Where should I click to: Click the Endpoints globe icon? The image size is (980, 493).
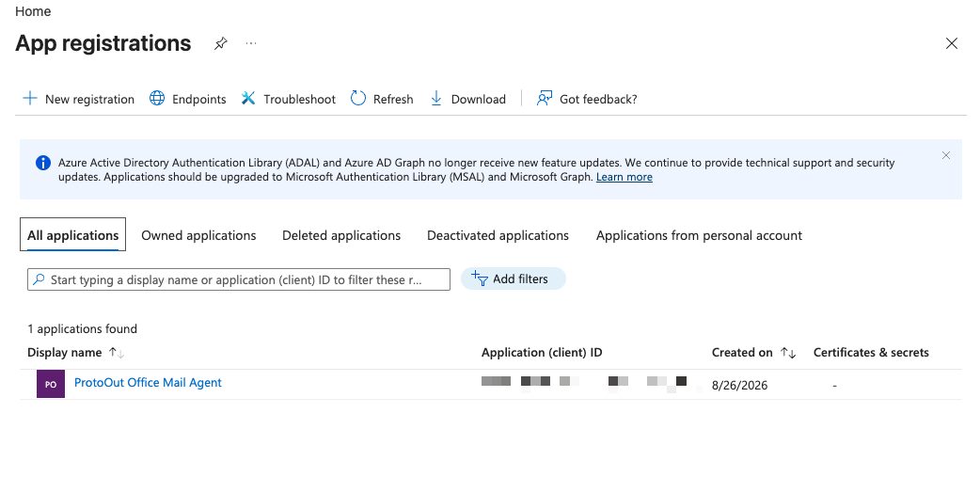157,98
